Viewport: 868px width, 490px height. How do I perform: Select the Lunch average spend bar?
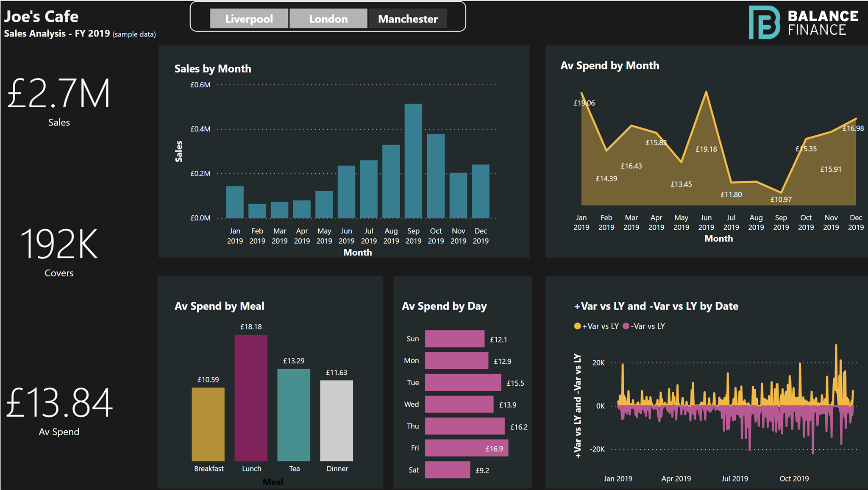pos(251,398)
